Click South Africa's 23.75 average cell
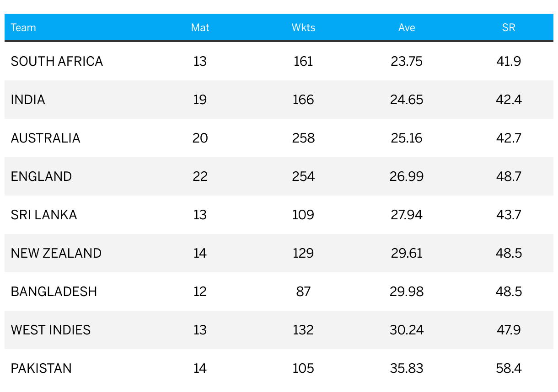This screenshot has width=558, height=392. [x=407, y=61]
